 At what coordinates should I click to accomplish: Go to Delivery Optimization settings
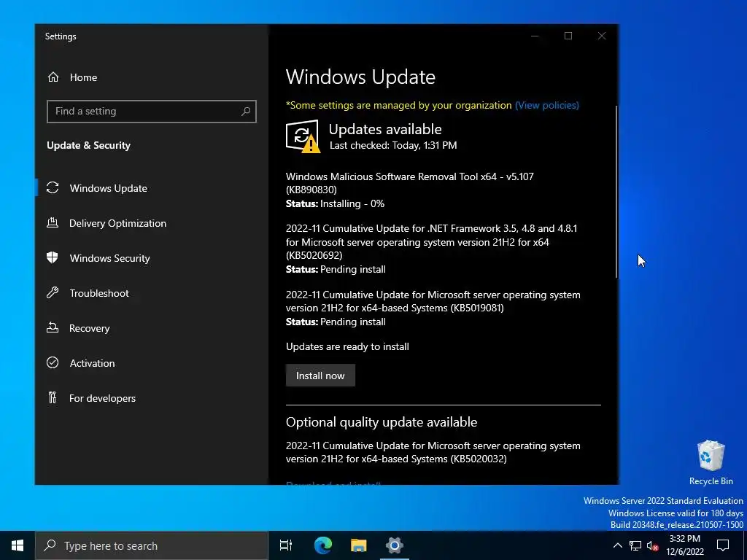pos(152,223)
